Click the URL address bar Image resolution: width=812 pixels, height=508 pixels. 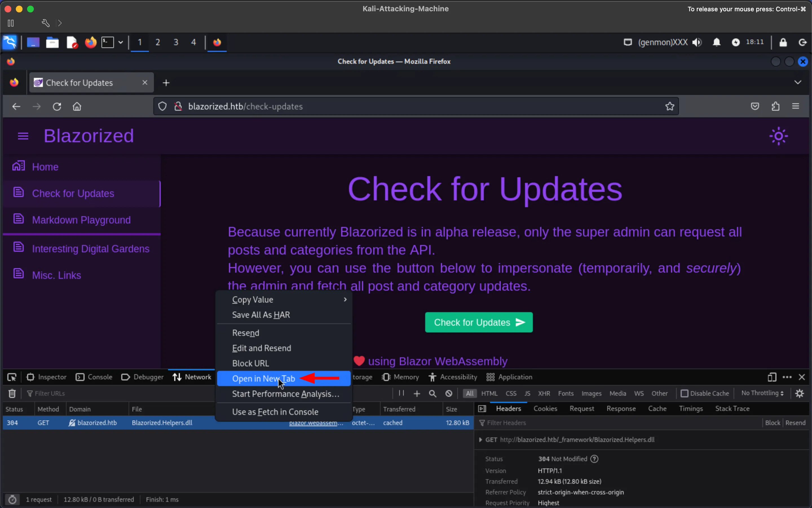tap(416, 106)
